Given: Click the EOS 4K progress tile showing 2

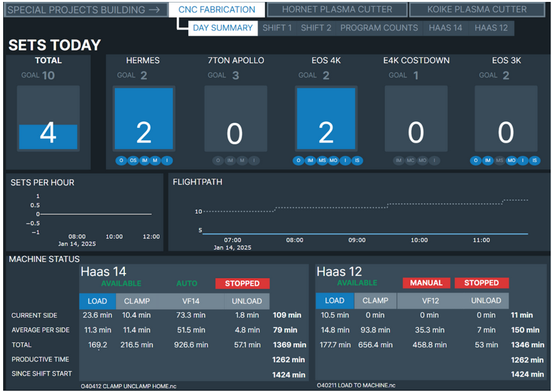Looking at the screenshot, I should (326, 119).
